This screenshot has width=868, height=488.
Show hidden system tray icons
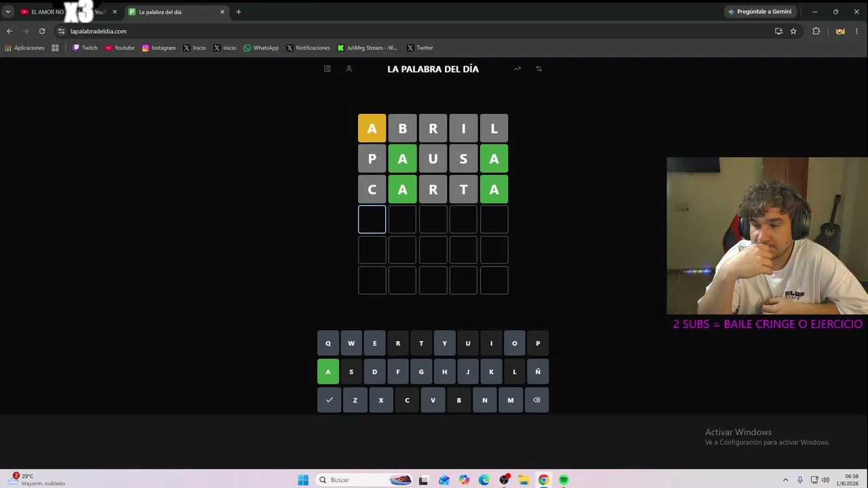[x=785, y=480]
